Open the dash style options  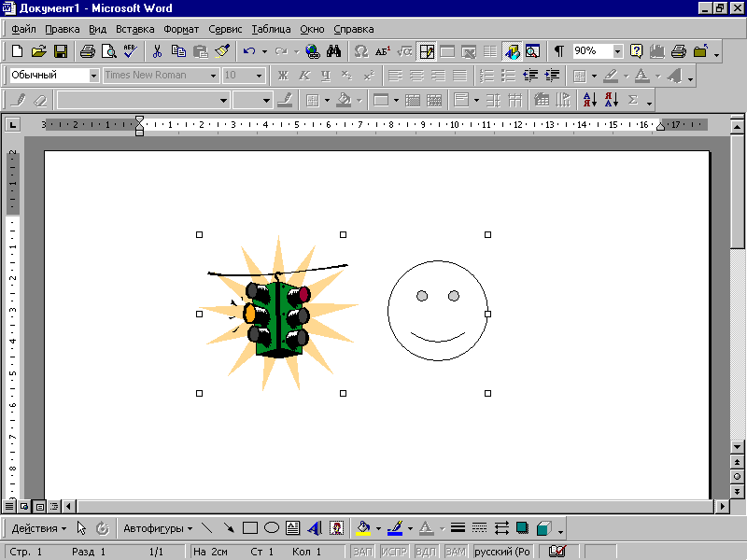click(x=479, y=527)
